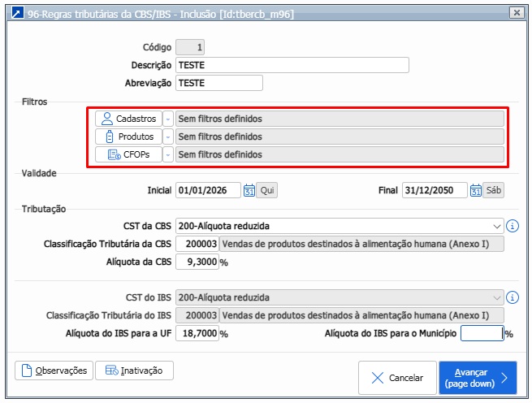Open the CST da CBS combo box
Screen dimensions: 532x403
point(340,226)
